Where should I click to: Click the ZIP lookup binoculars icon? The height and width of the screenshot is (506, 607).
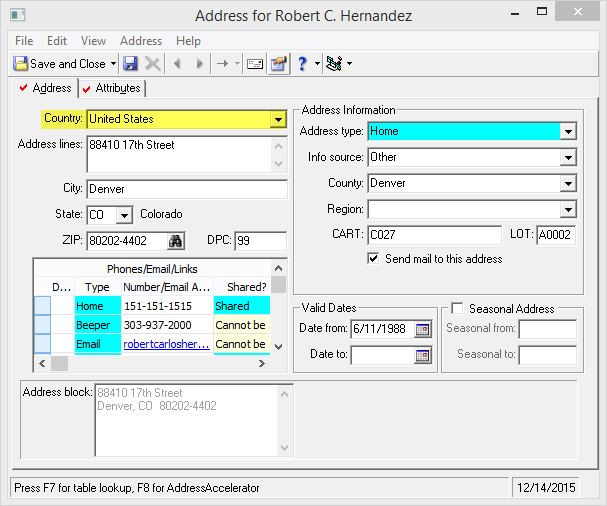pos(176,241)
